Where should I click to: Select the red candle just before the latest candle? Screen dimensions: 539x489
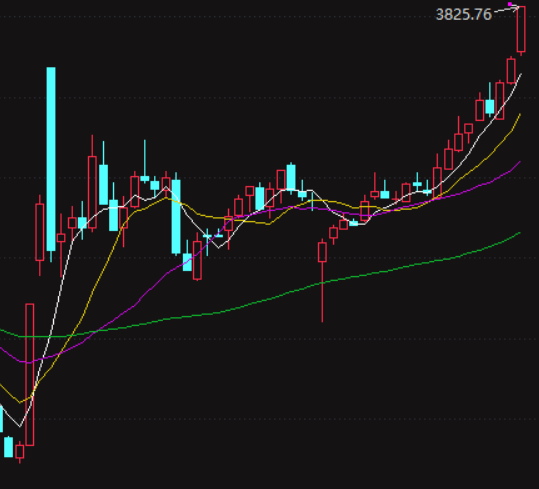click(x=511, y=71)
